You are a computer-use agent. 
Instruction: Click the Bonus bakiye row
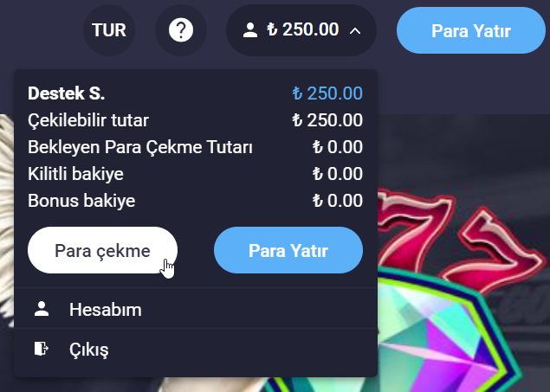click(195, 201)
